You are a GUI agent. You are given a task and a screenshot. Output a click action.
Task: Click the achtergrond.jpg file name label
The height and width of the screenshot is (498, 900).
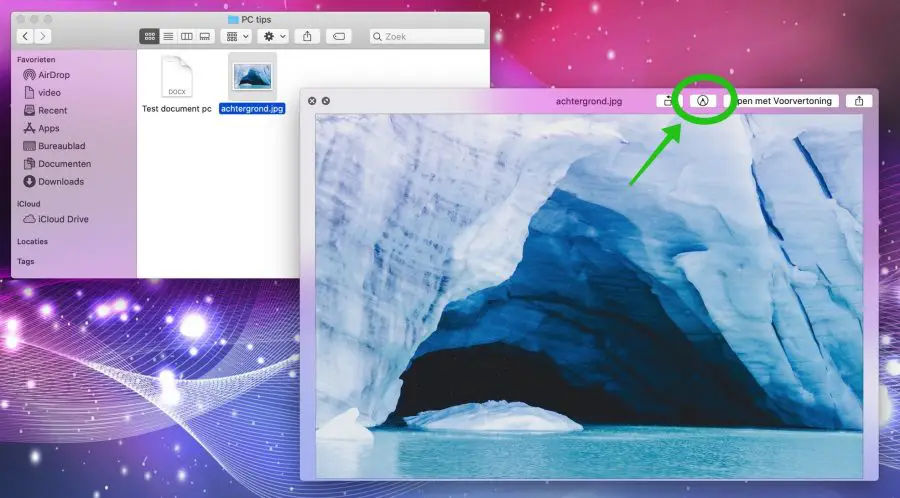click(x=252, y=108)
